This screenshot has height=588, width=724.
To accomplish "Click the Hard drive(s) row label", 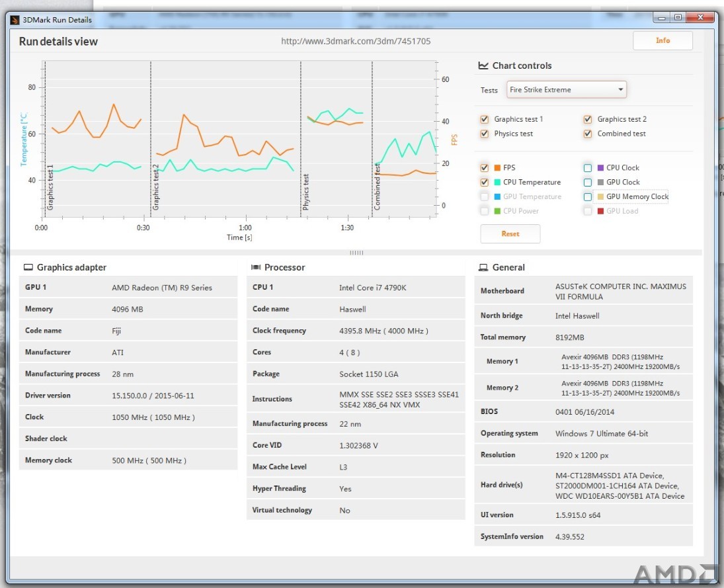I will click(501, 485).
